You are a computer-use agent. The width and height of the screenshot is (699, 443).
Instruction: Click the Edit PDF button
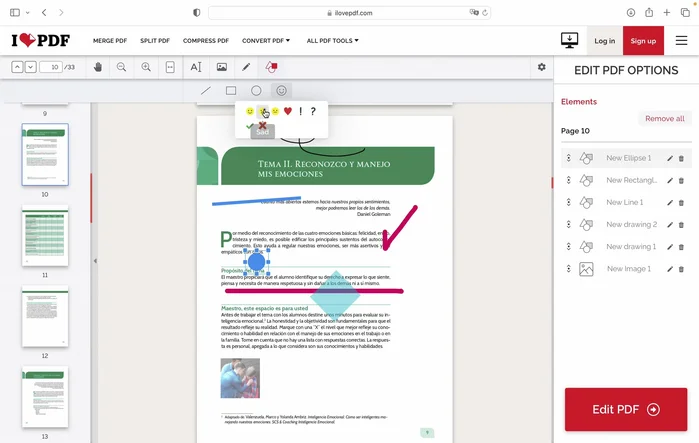coord(626,409)
